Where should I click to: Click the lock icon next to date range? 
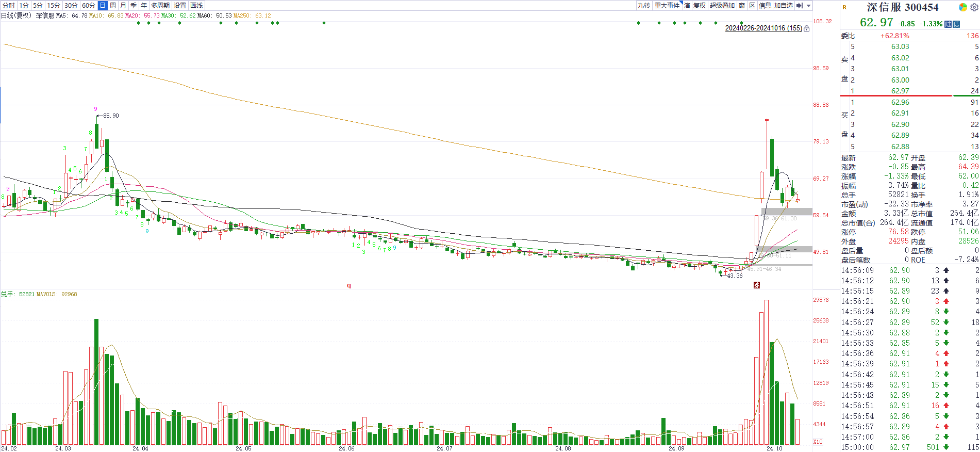pos(807,28)
